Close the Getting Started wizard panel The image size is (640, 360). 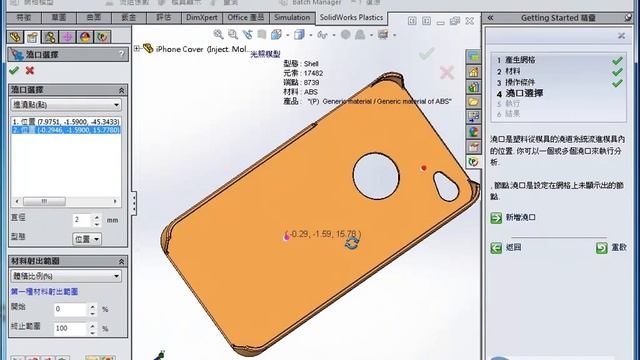pos(621,36)
